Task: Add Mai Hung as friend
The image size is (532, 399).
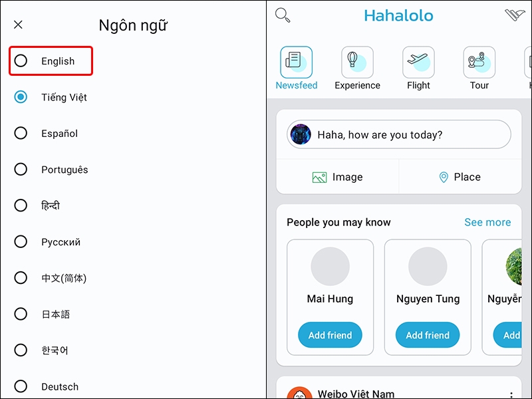Action: [330, 335]
